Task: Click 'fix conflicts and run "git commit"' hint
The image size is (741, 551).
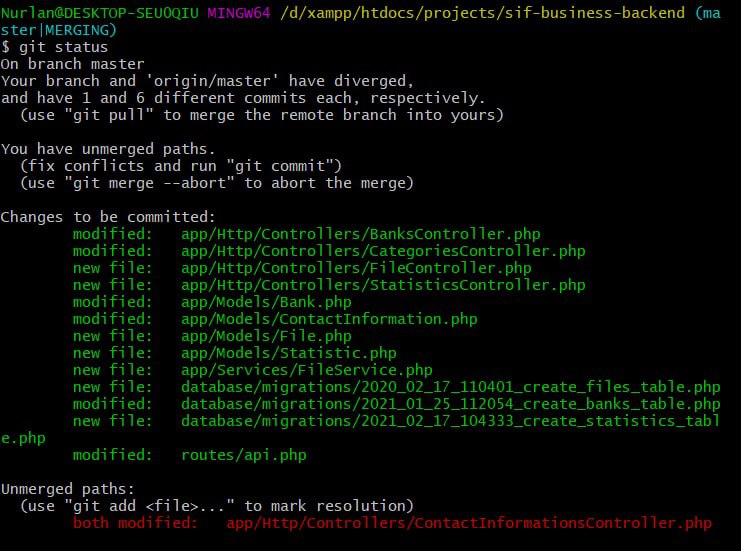Action: (181, 166)
